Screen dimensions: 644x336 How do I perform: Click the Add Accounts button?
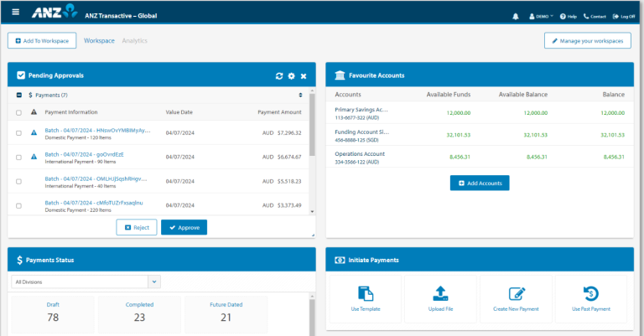(480, 183)
